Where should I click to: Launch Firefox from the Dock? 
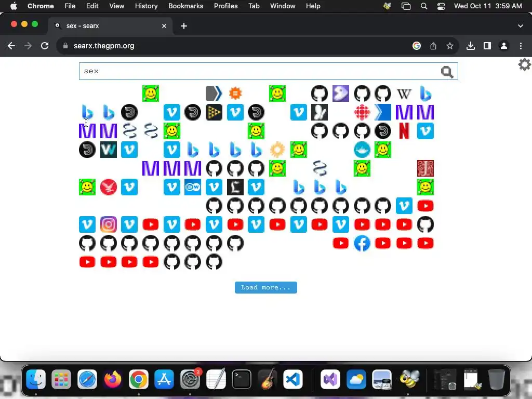coord(113,379)
